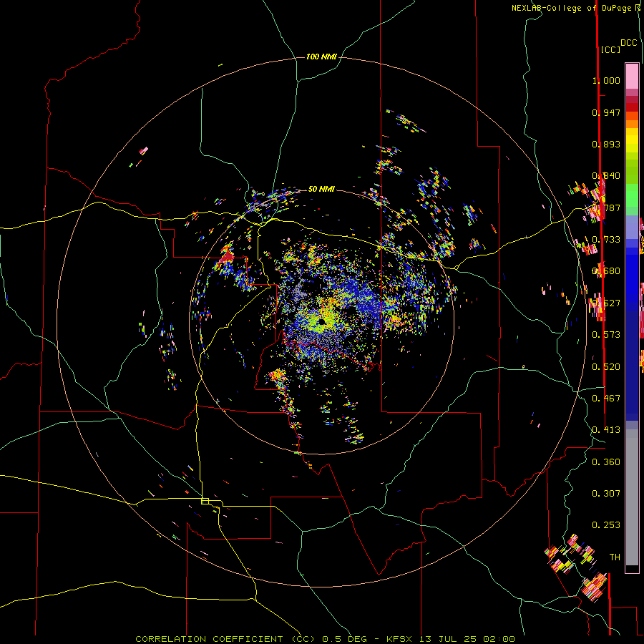Click the 50 NMI range ring label
The width and height of the screenshot is (644, 644).
click(321, 189)
